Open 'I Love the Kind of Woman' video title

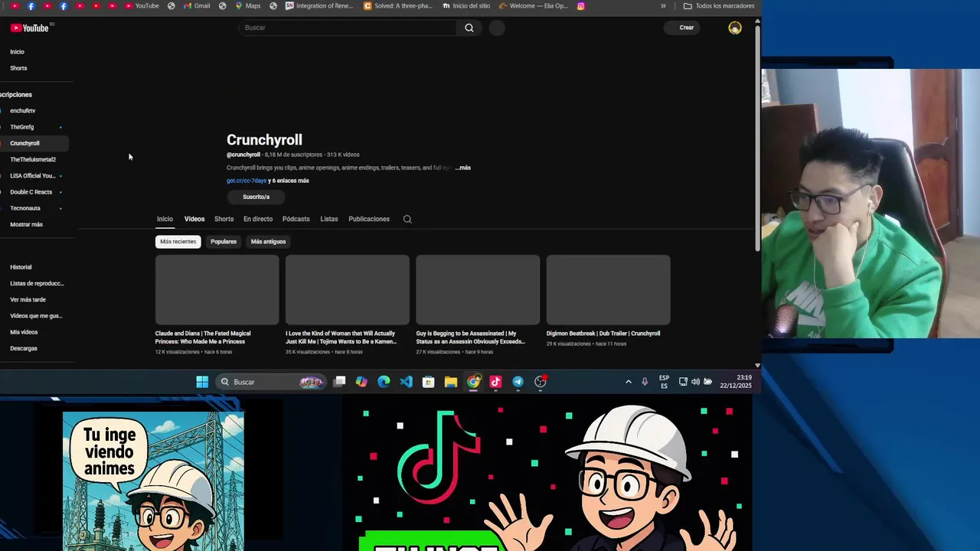coord(341,337)
